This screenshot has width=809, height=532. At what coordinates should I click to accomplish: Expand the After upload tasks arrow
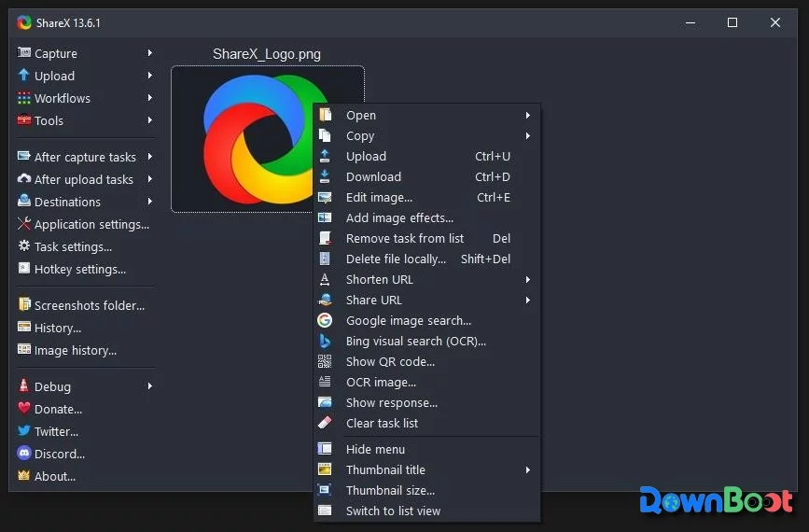149,179
